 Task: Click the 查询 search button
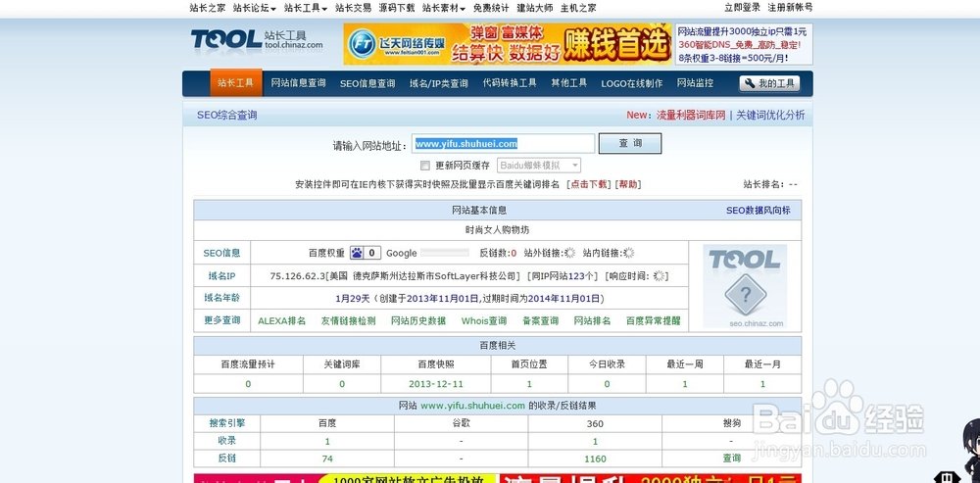[630, 143]
